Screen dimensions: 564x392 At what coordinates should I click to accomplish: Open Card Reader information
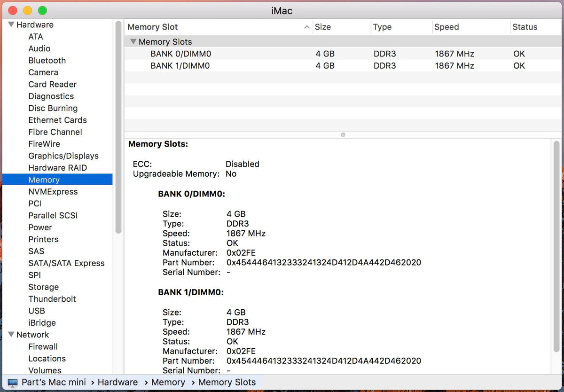[52, 85]
